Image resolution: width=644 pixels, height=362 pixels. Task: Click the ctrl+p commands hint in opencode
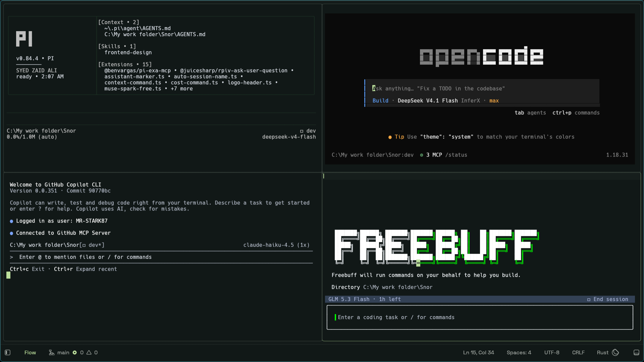(576, 113)
